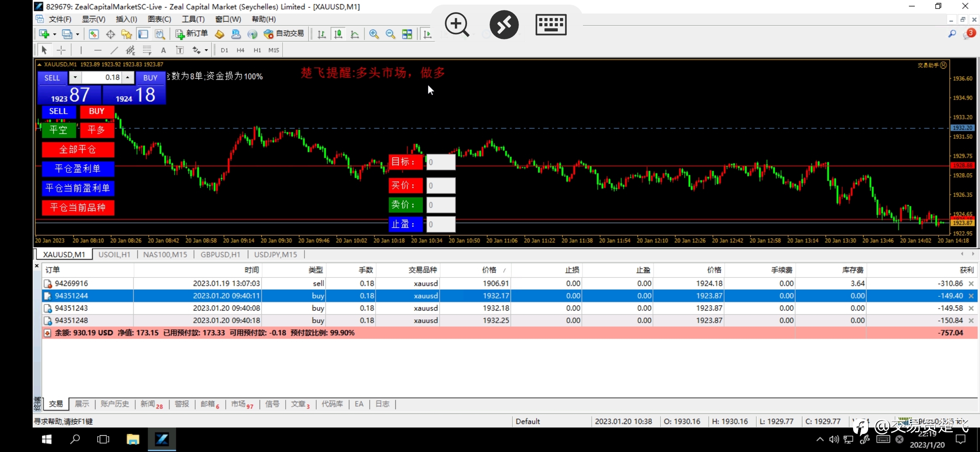Open the 文件(F) menu
The image size is (980, 452).
[60, 19]
